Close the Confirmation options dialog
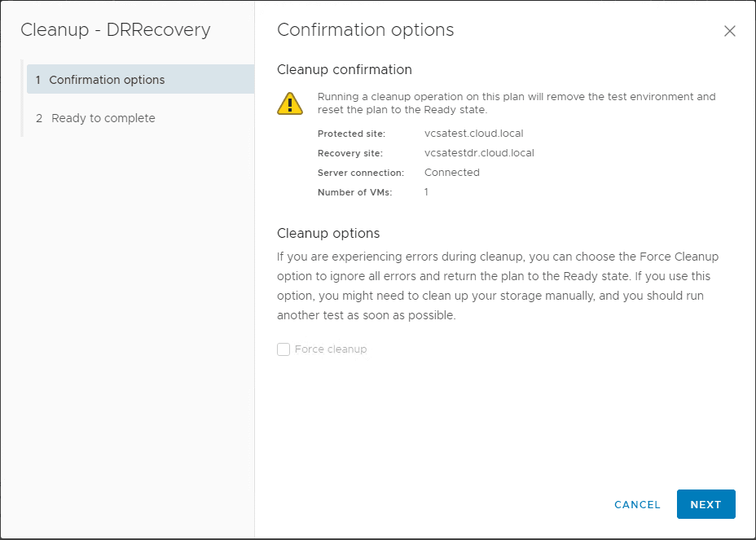 pyautogui.click(x=730, y=31)
